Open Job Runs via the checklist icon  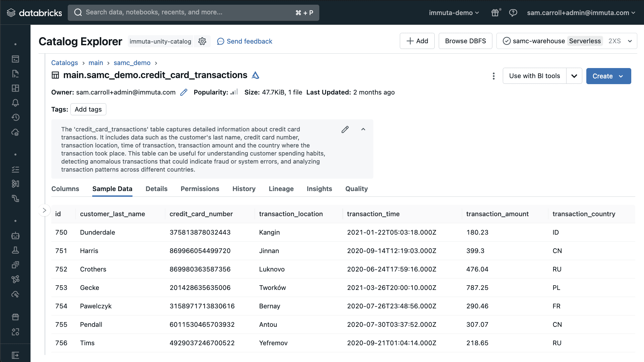click(15, 169)
